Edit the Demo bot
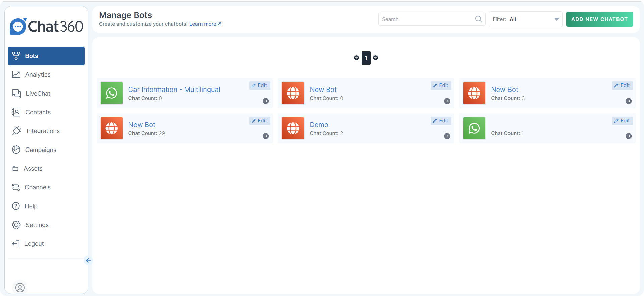Image resolution: width=644 pixels, height=296 pixels. pos(441,121)
